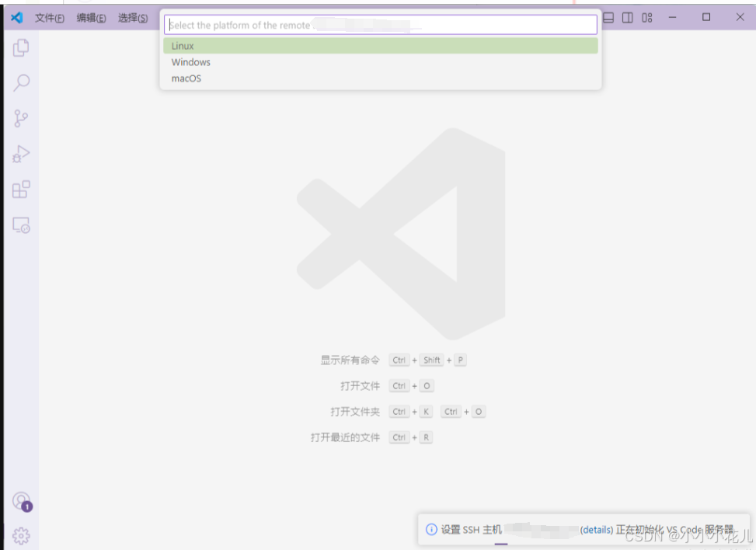Click the 打开文件夹 label
Image resolution: width=756 pixels, height=550 pixels.
(355, 412)
